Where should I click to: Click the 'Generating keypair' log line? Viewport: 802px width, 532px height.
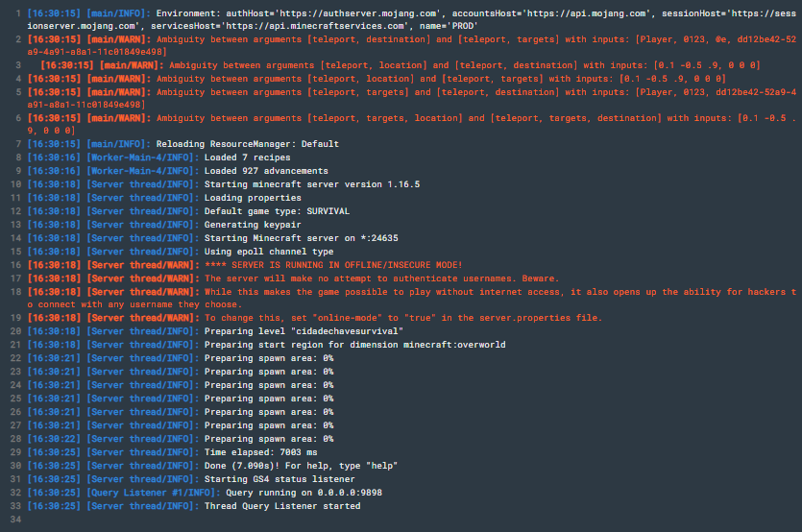253,225
